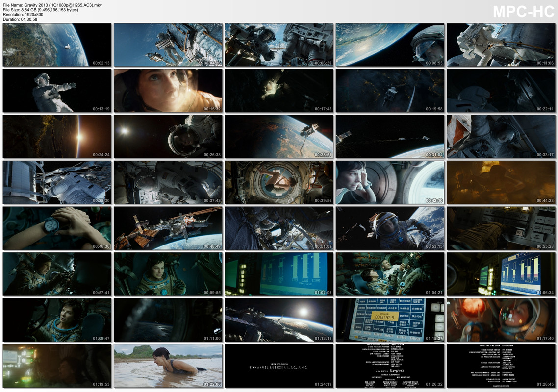Select the credits frame at 01:26:32
This screenshot has width=558, height=392.
(x=390, y=366)
